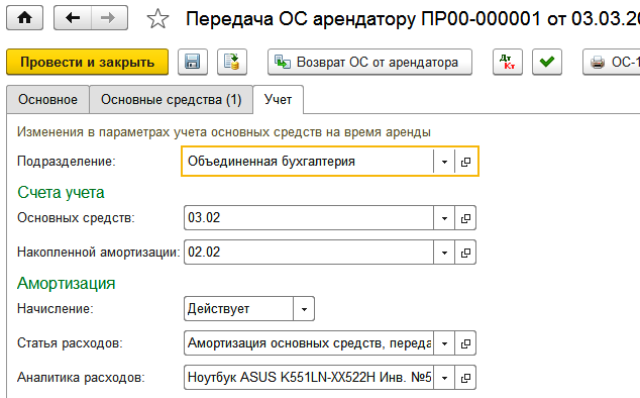Click the green checkmark button

pyautogui.click(x=547, y=62)
